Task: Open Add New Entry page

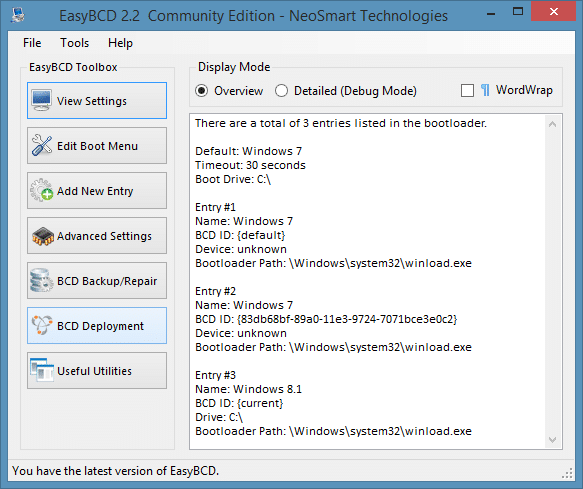Action: pos(97,191)
